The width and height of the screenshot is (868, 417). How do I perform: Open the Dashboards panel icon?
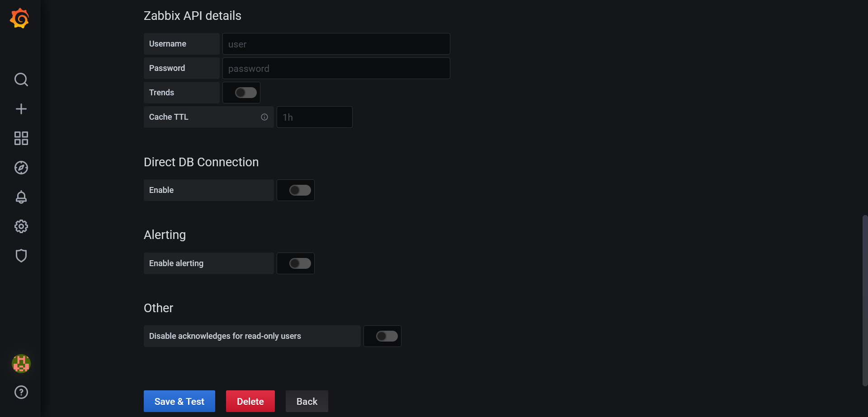coord(21,138)
